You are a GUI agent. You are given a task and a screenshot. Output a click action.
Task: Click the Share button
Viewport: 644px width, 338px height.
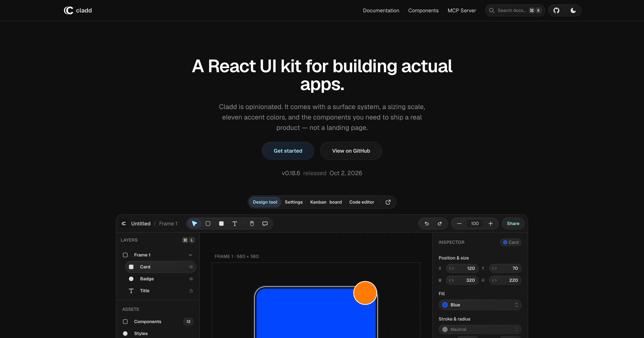click(x=513, y=223)
